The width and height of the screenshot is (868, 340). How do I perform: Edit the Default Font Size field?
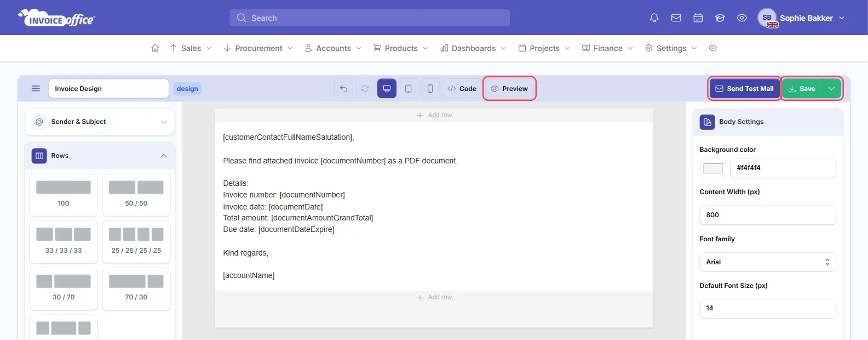[767, 308]
